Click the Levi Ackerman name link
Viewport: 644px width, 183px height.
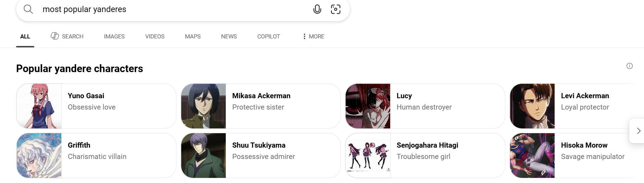[x=585, y=96]
